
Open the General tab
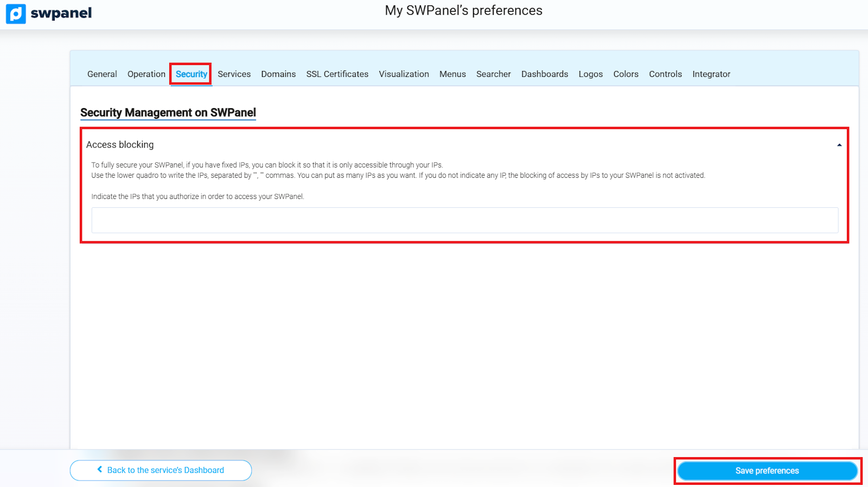[x=102, y=74]
